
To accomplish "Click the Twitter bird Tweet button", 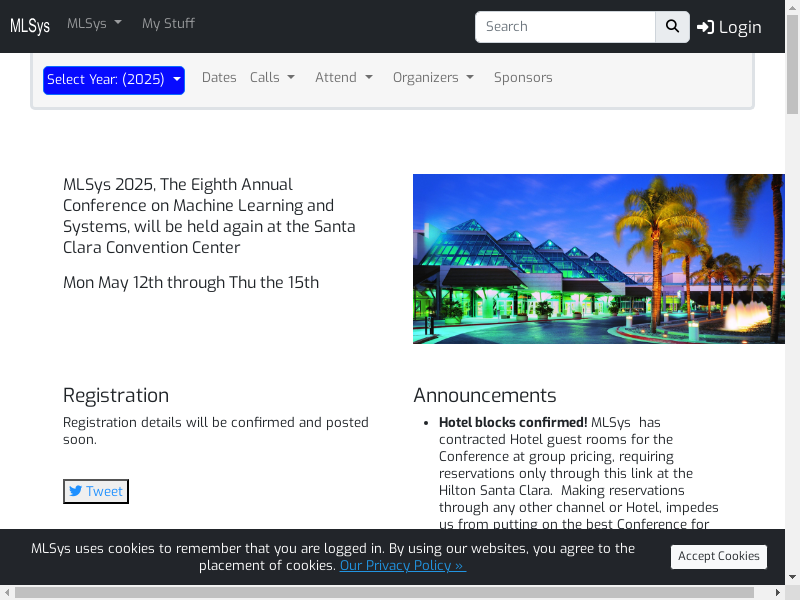I will [96, 491].
